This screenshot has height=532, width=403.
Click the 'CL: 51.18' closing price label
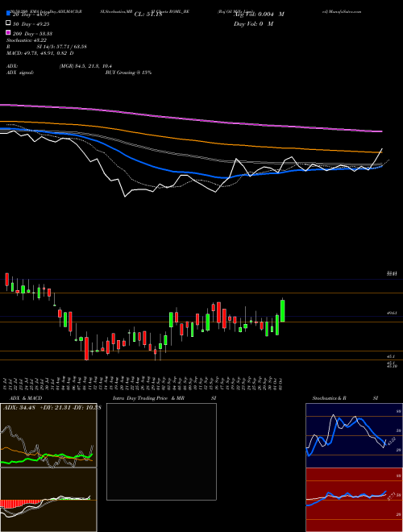click(x=148, y=15)
